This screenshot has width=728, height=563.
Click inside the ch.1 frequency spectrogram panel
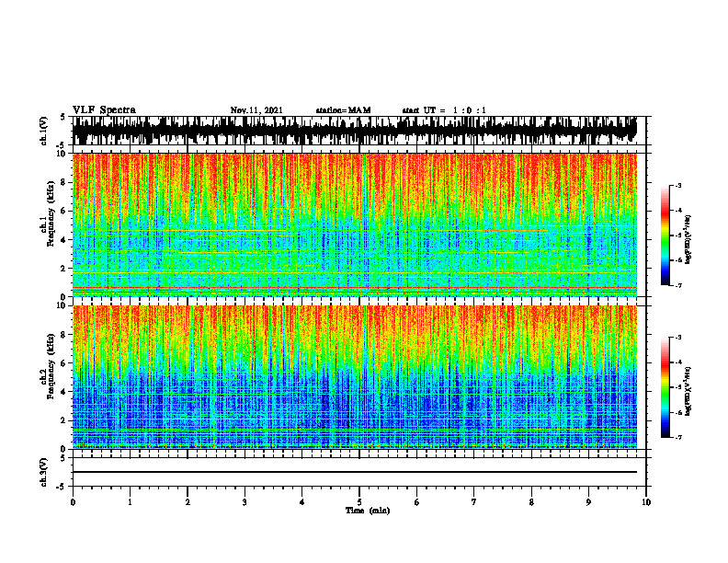coord(354,224)
